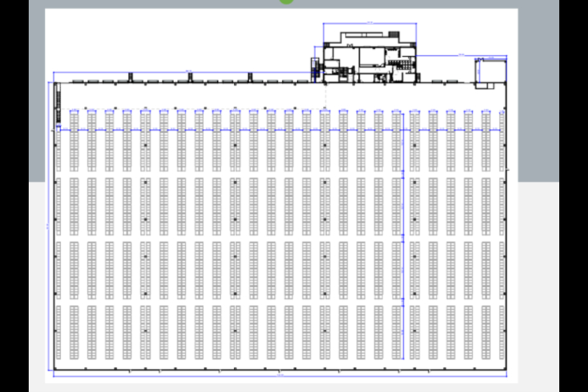Click the green circle at top center
Image resolution: width=588 pixels, height=392 pixels.
(286, 1)
